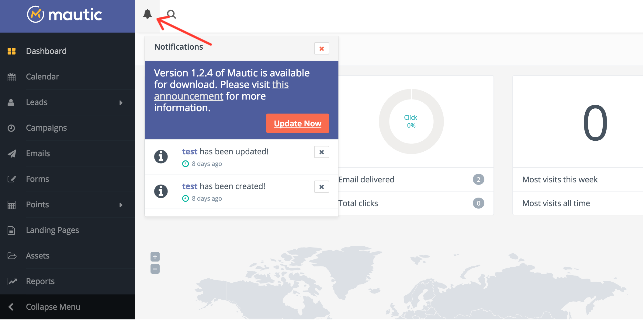Click the Landing Pages document icon

[11, 230]
